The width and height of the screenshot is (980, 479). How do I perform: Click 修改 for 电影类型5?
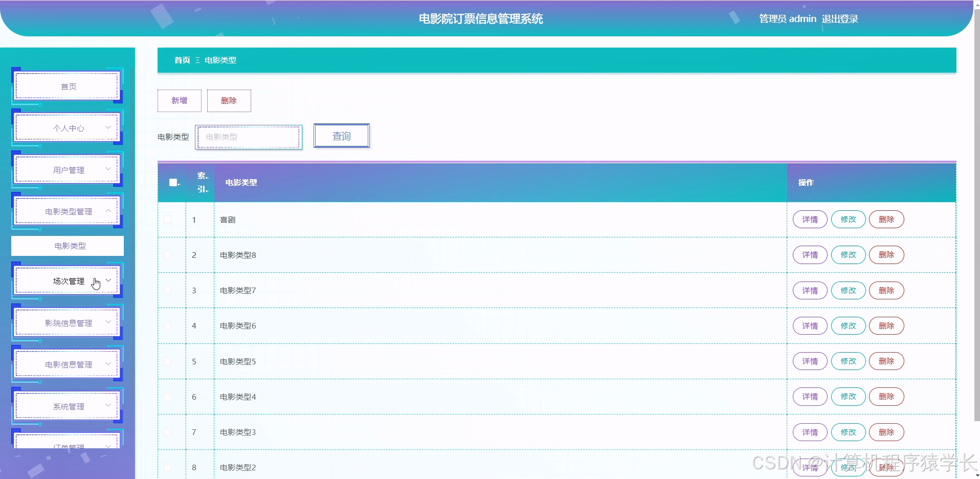(849, 361)
